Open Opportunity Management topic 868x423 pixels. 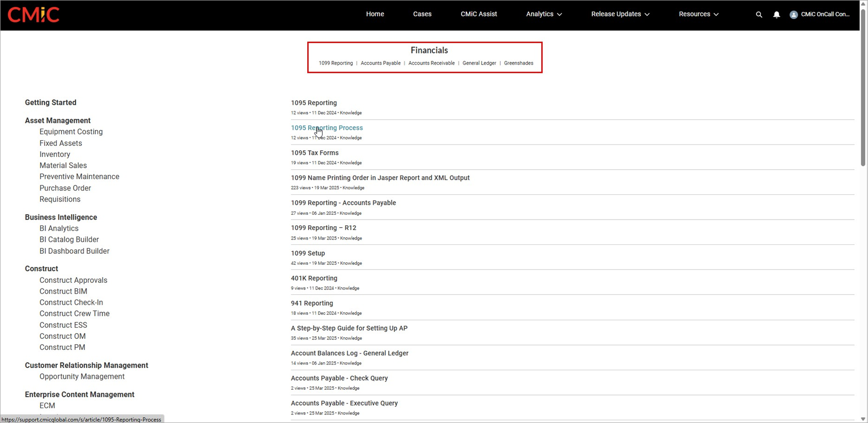(82, 376)
